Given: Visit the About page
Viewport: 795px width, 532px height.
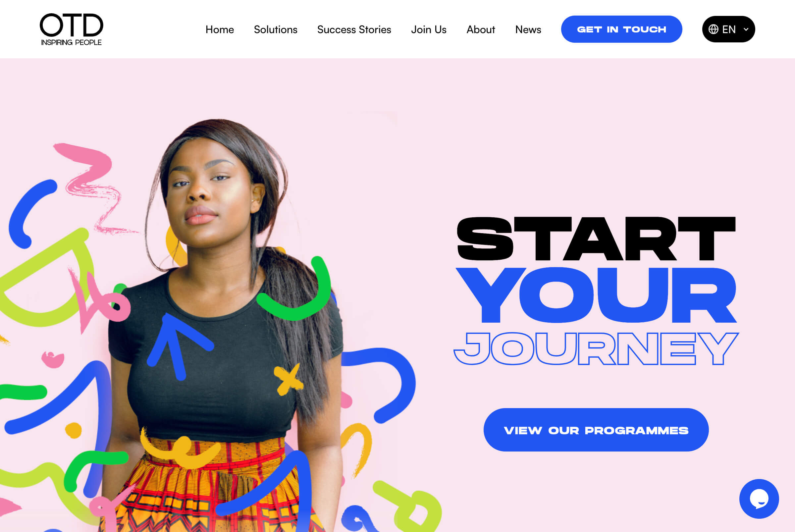Looking at the screenshot, I should click(480, 29).
